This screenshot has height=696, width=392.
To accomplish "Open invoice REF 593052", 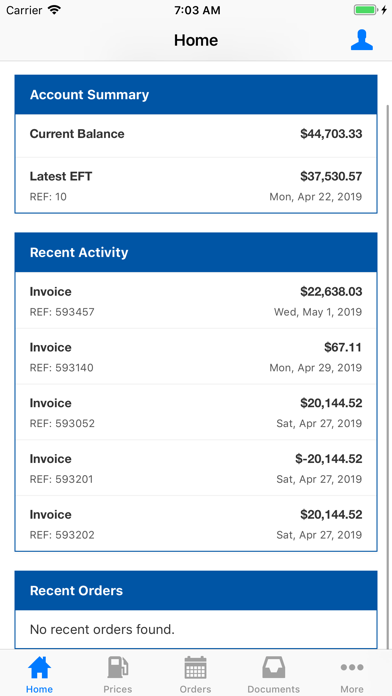I will pyautogui.click(x=196, y=412).
